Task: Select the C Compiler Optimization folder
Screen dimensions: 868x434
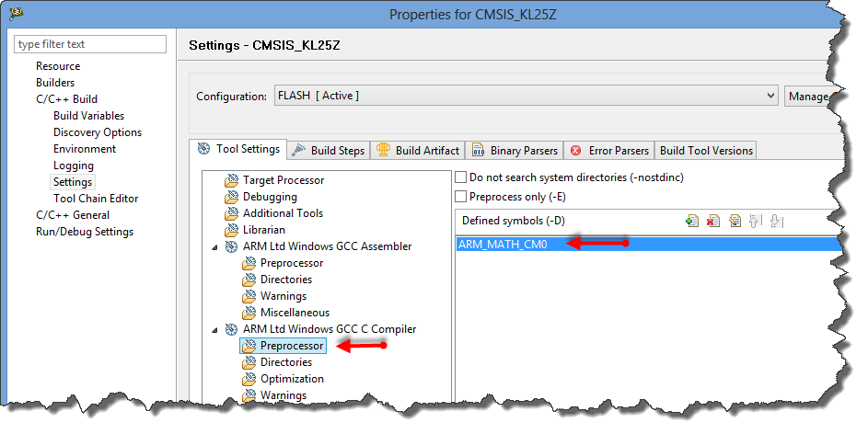Action: 292,379
